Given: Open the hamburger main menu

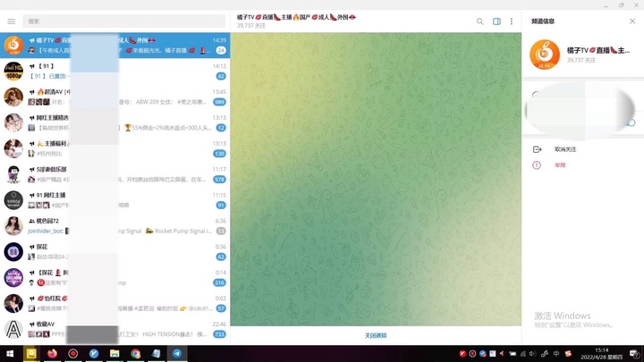Looking at the screenshot, I should pyautogui.click(x=11, y=21).
